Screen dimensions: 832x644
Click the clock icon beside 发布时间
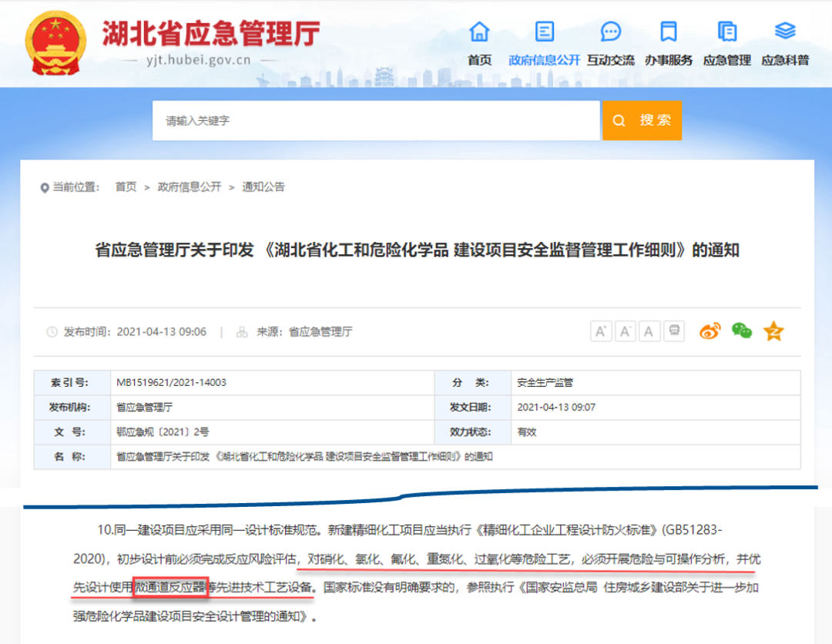click(52, 332)
